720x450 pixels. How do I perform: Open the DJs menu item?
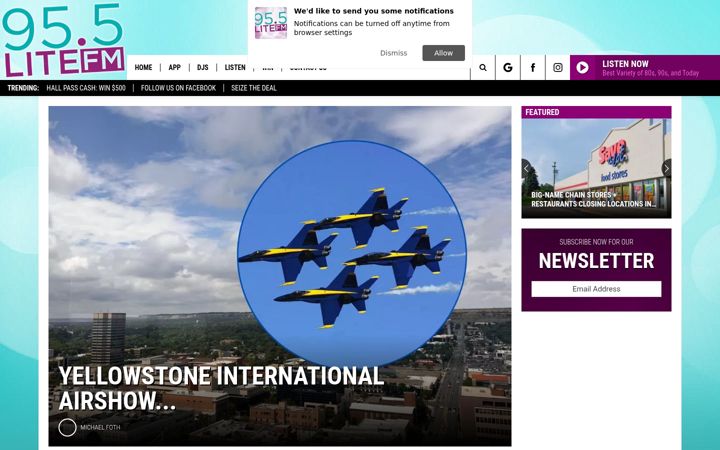point(202,68)
